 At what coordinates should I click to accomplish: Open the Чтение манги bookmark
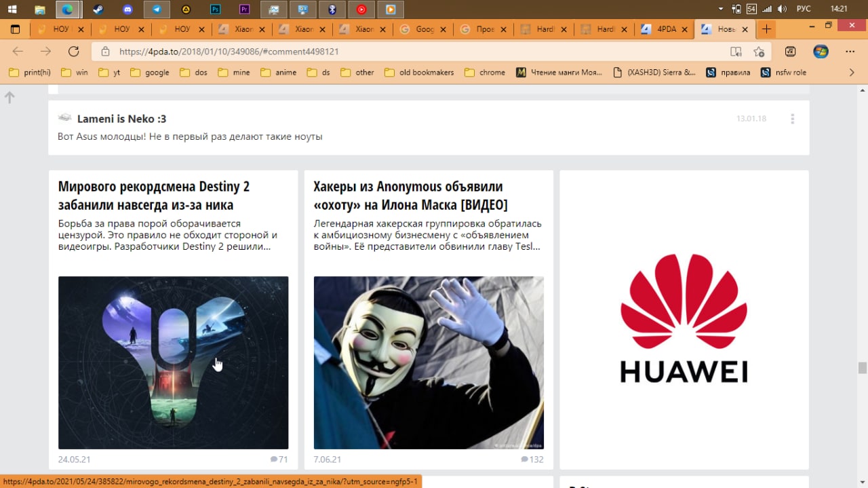tap(559, 72)
